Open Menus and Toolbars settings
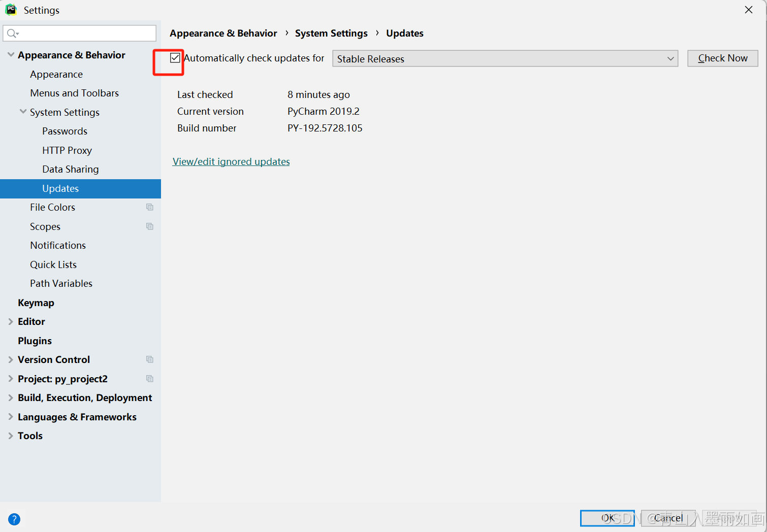The image size is (767, 532). coord(74,93)
